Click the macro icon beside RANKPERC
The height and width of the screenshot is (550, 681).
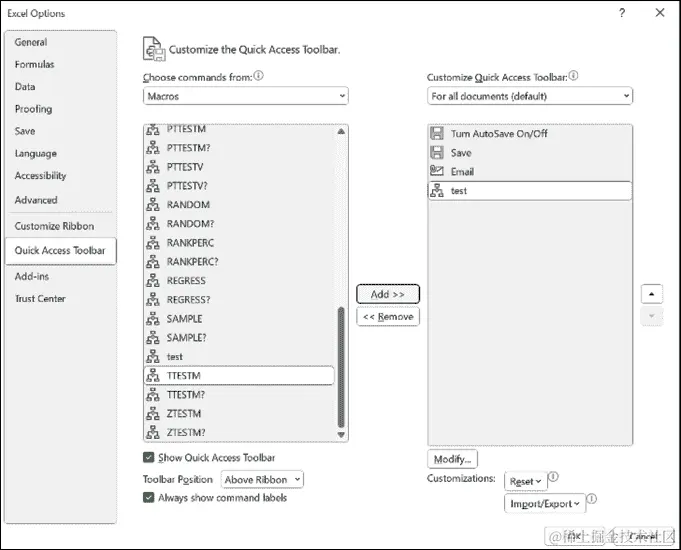[x=152, y=243]
